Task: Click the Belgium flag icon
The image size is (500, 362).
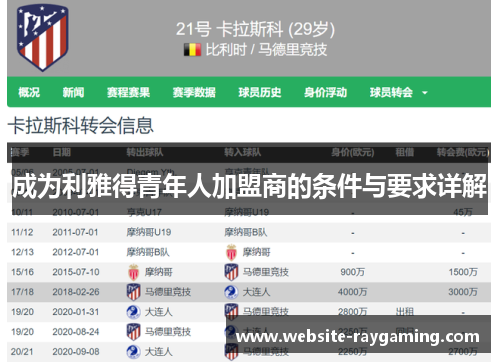Action: tap(192, 50)
